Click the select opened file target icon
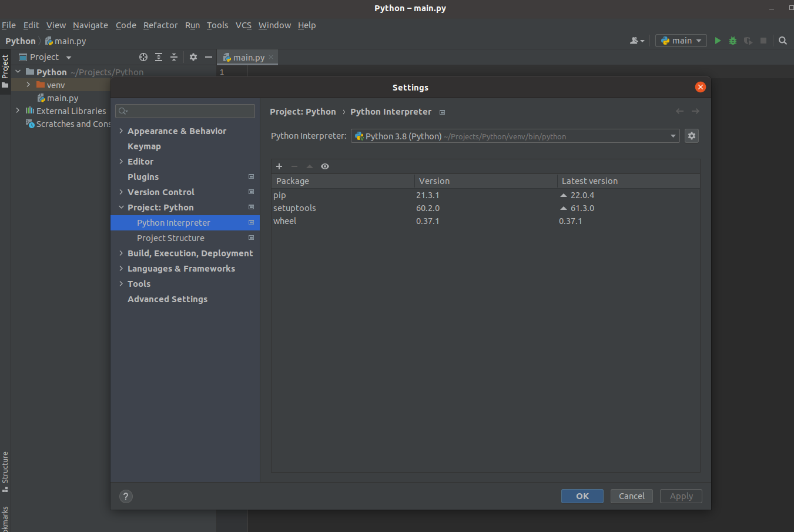This screenshot has height=532, width=794. pyautogui.click(x=143, y=57)
